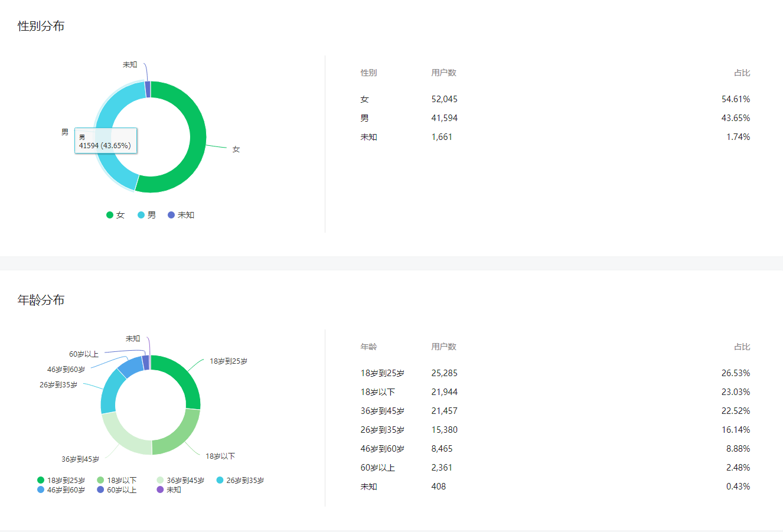783x532 pixels.
Task: Click the percentage 54.61%
Action: coord(736,99)
